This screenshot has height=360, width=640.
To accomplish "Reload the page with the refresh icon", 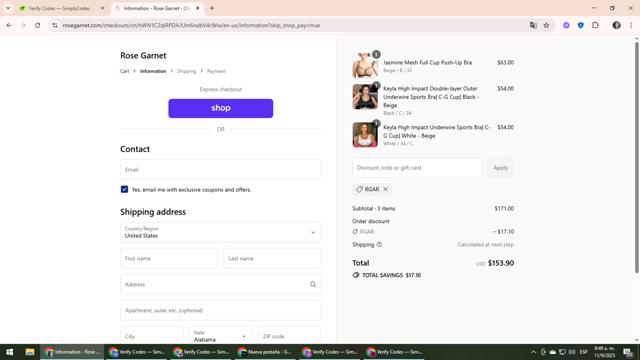I will click(x=38, y=25).
